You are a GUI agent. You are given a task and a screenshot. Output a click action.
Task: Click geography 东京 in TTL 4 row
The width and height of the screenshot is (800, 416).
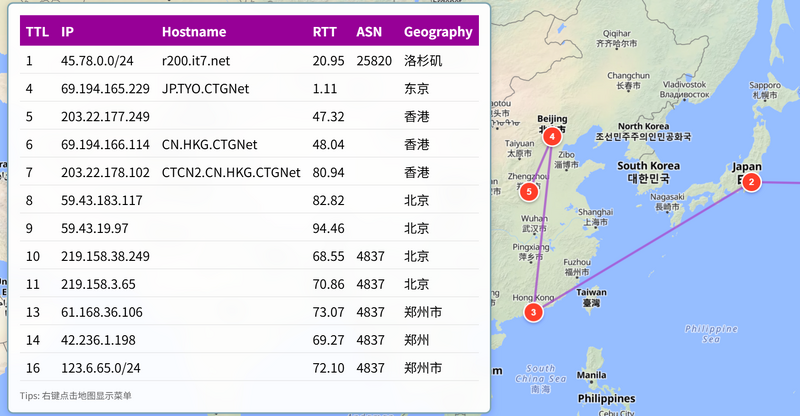pyautogui.click(x=417, y=89)
